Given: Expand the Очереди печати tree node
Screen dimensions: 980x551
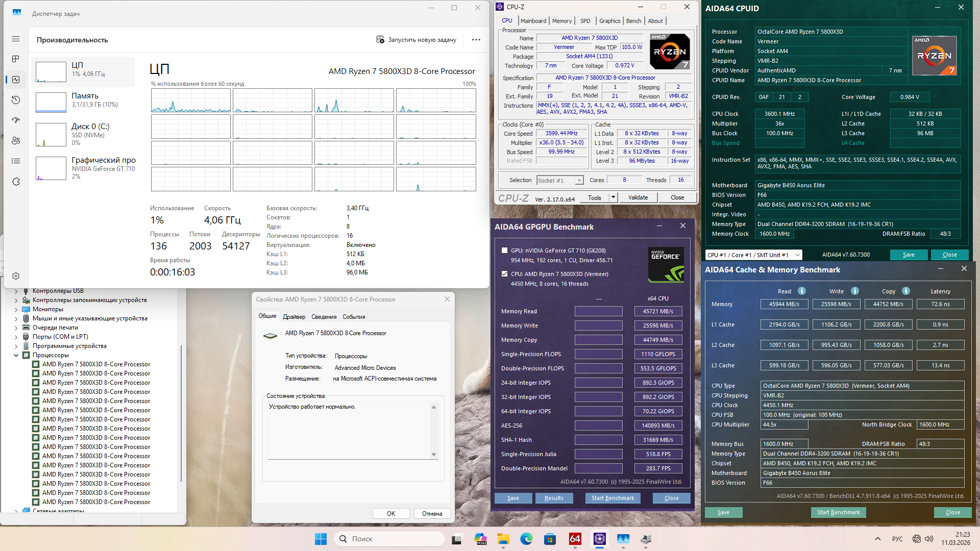Looking at the screenshot, I should (16, 328).
